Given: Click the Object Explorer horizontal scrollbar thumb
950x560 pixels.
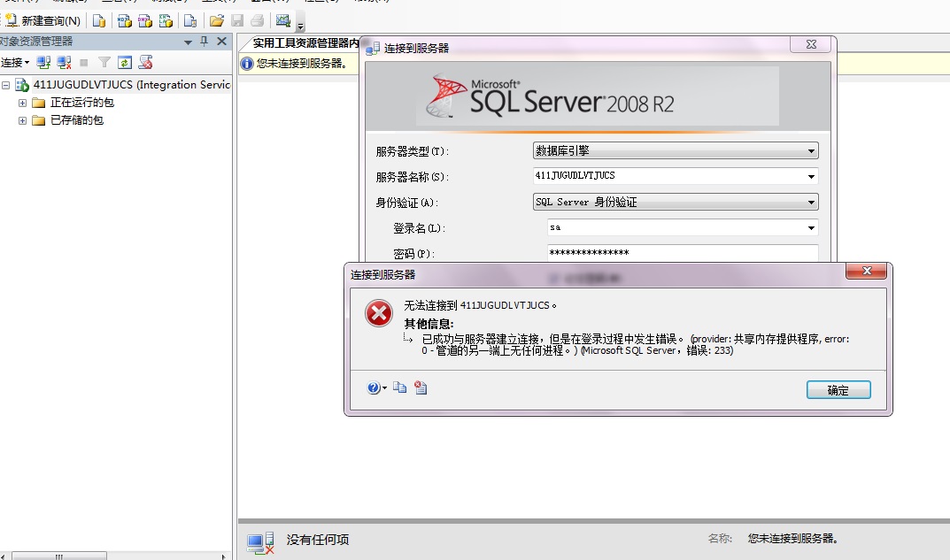Looking at the screenshot, I should pyautogui.click(x=58, y=556).
